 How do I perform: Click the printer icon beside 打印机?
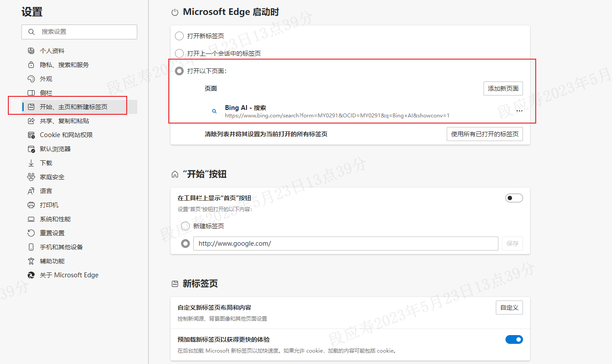click(31, 205)
